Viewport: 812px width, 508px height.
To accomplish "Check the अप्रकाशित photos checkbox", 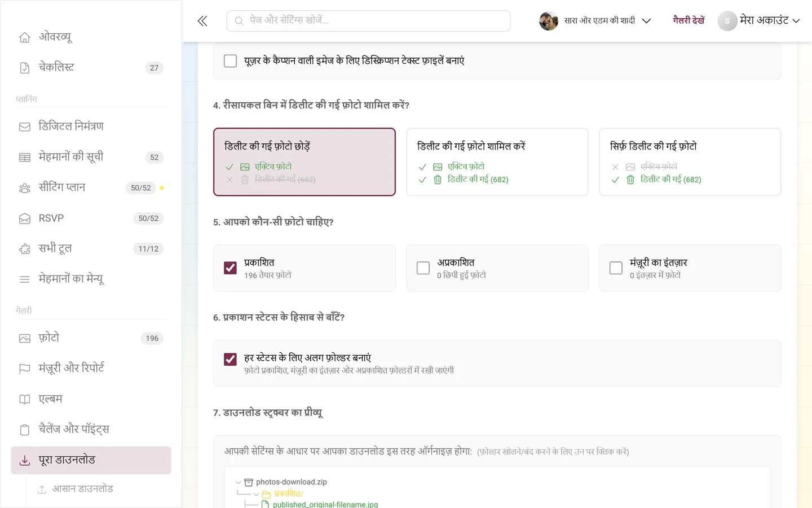I will (423, 268).
